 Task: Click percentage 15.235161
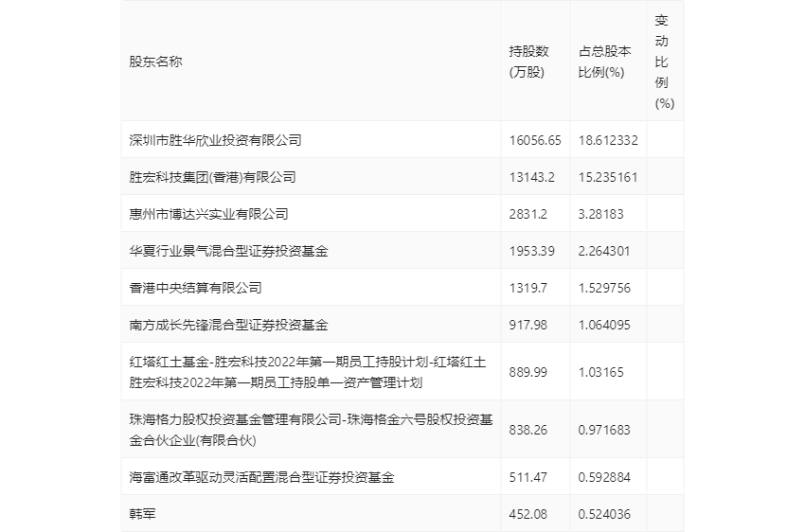pos(608,177)
